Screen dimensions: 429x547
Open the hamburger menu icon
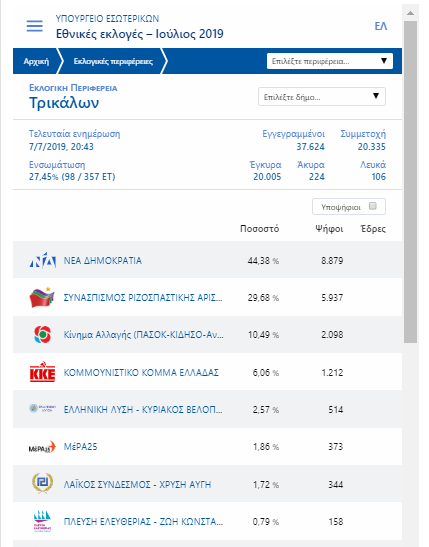[35, 26]
